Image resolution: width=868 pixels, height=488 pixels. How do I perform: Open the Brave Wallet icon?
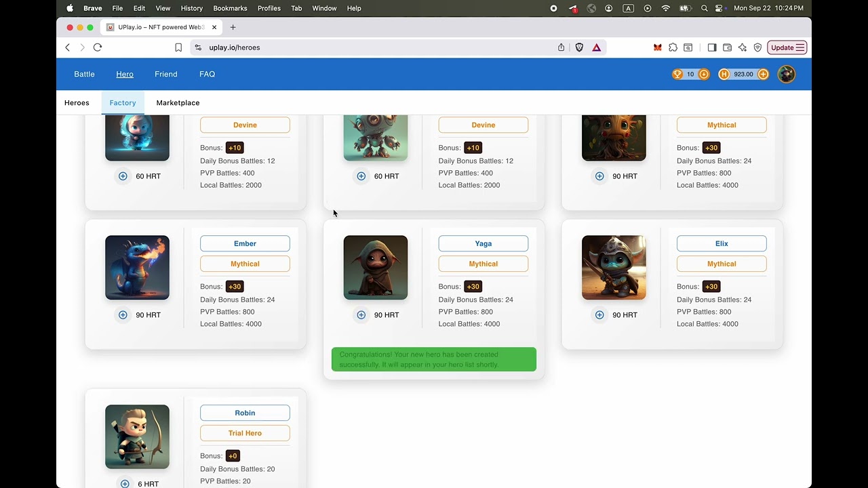tap(727, 47)
